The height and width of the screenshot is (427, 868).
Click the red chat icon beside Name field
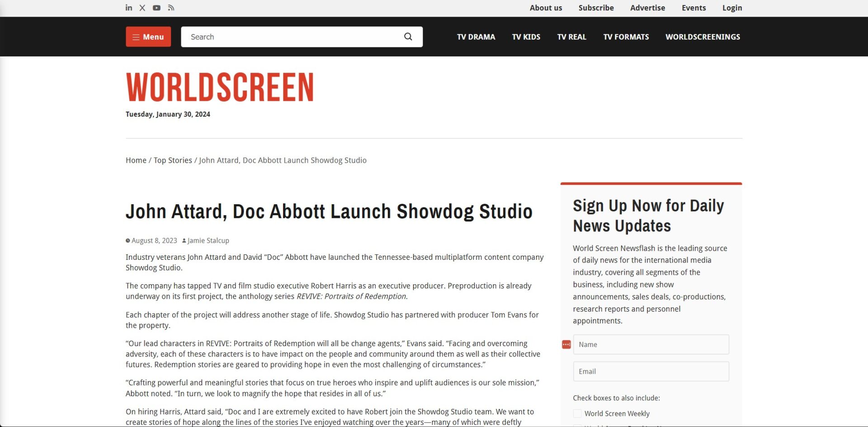[x=566, y=344]
